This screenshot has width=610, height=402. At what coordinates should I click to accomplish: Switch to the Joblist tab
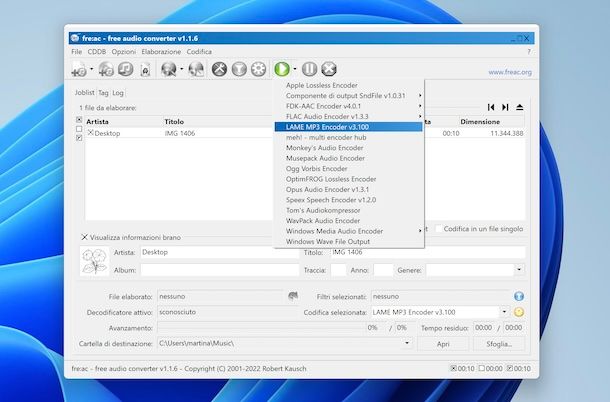84,93
